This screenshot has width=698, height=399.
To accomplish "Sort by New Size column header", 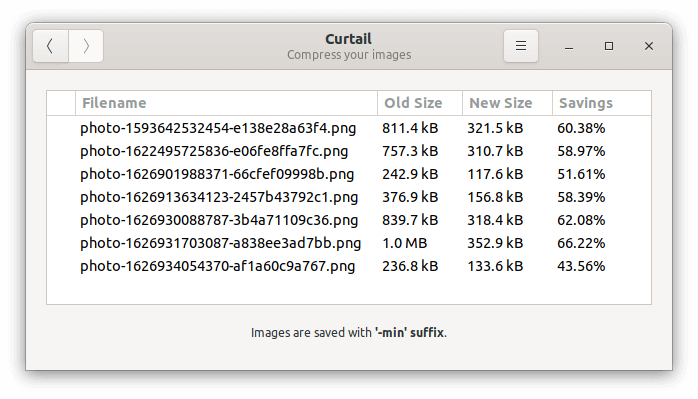I will point(507,103).
